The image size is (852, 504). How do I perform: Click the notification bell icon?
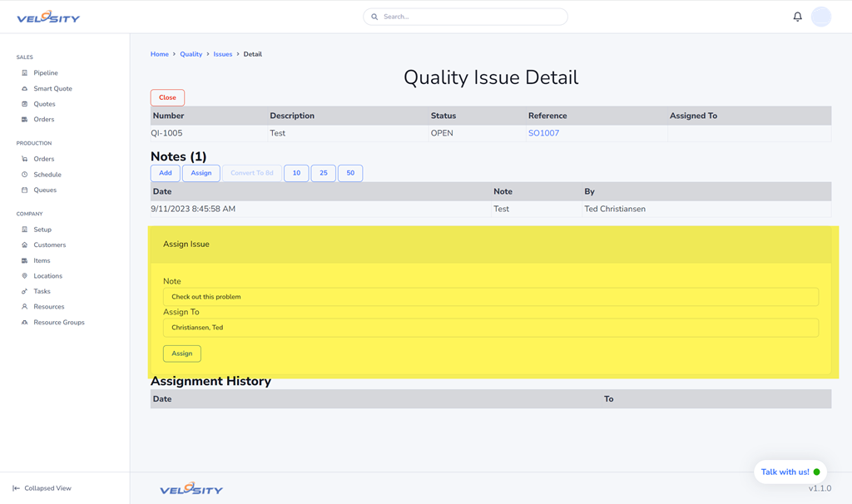[x=797, y=17]
